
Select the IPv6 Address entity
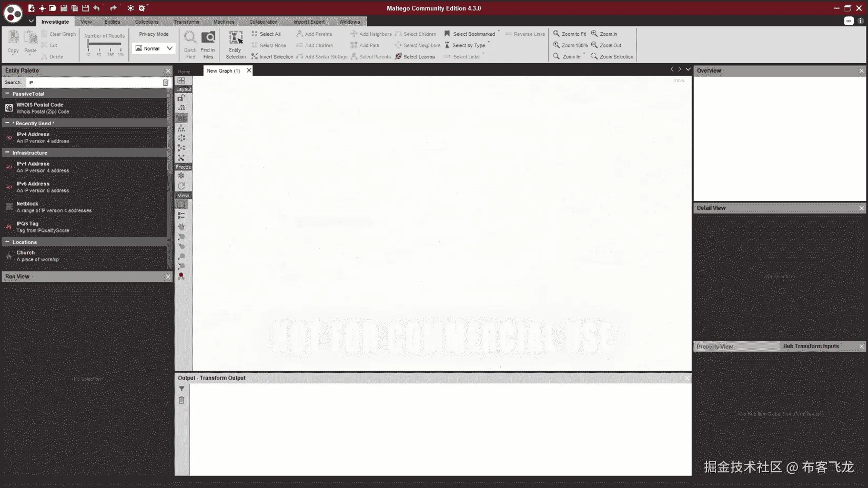(85, 187)
